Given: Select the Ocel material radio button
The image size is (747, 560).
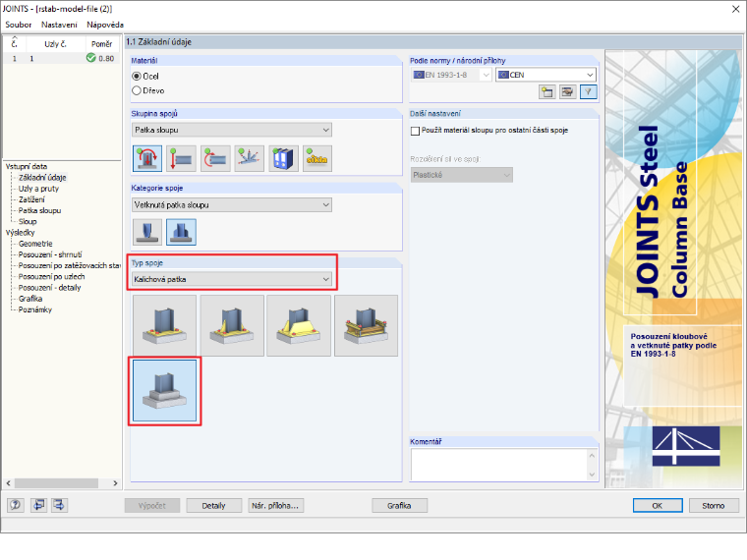Looking at the screenshot, I should [137, 77].
